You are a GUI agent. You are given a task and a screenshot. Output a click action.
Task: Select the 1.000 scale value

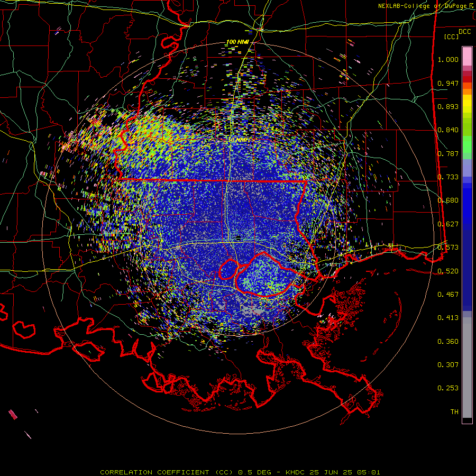click(x=448, y=59)
